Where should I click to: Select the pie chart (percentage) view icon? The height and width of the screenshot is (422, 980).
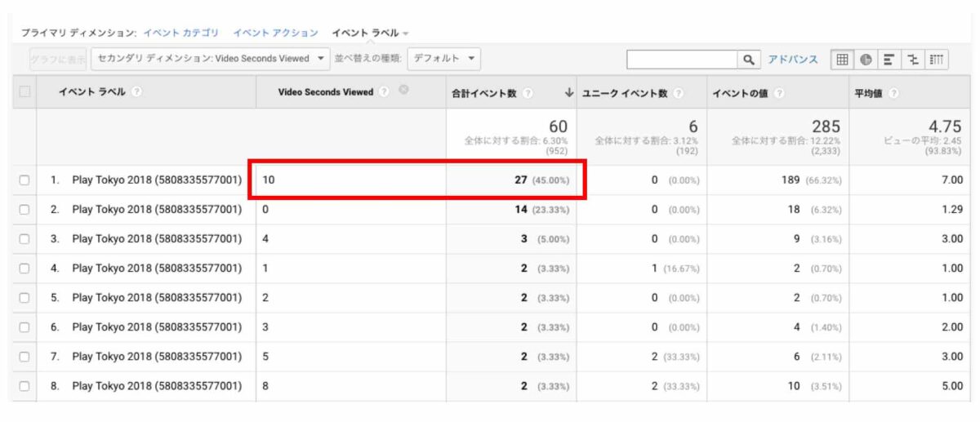tap(866, 60)
